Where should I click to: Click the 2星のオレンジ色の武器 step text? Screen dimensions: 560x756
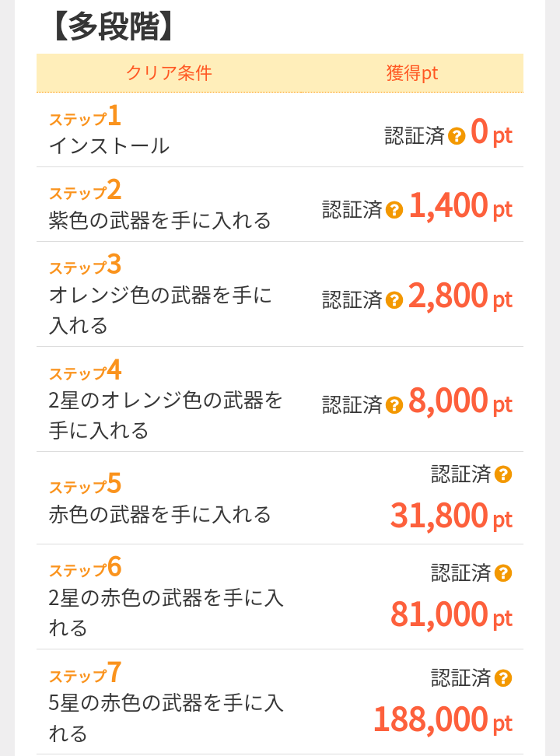coord(165,415)
